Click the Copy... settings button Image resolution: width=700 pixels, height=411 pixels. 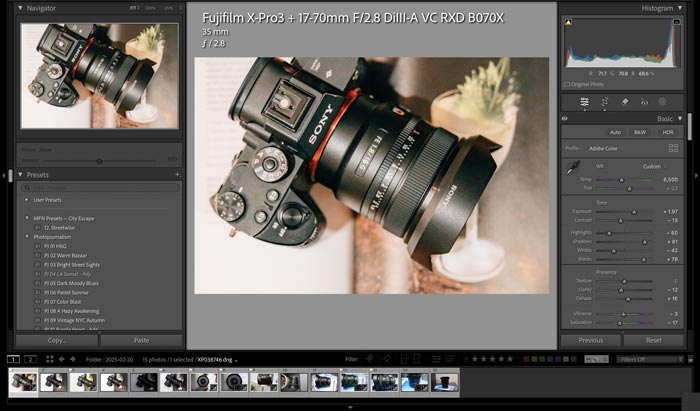point(57,340)
